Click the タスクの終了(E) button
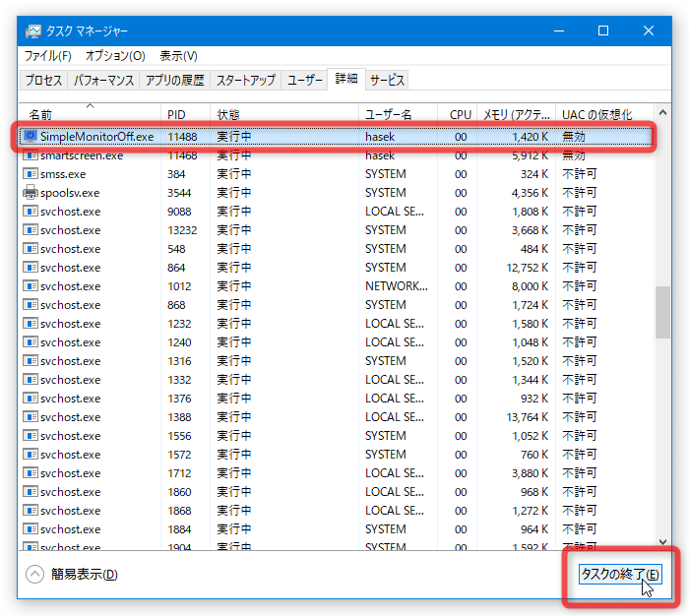The height and width of the screenshot is (616, 689). pos(620,574)
